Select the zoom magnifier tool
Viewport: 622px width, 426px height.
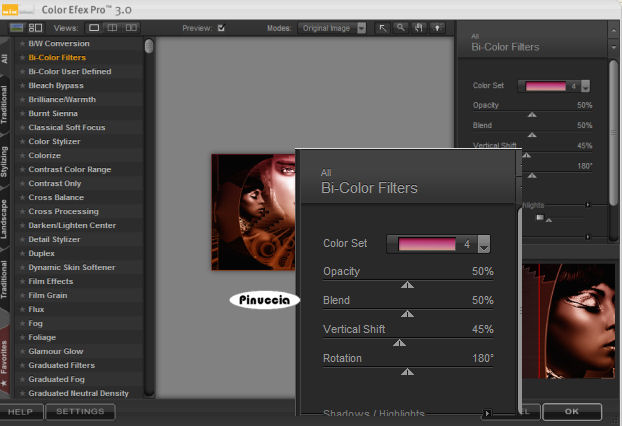coord(401,28)
